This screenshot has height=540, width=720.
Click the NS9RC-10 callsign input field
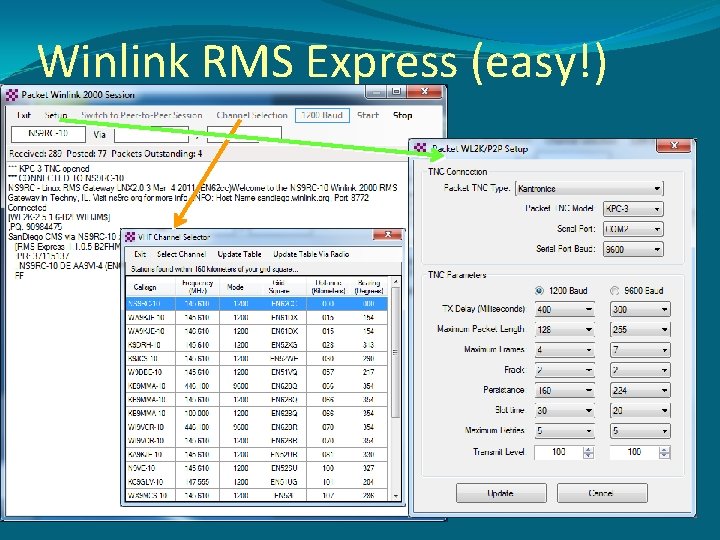[x=48, y=134]
